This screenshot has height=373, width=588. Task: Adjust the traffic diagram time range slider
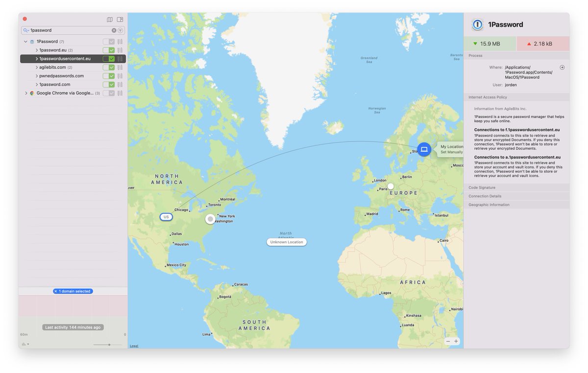click(x=109, y=345)
